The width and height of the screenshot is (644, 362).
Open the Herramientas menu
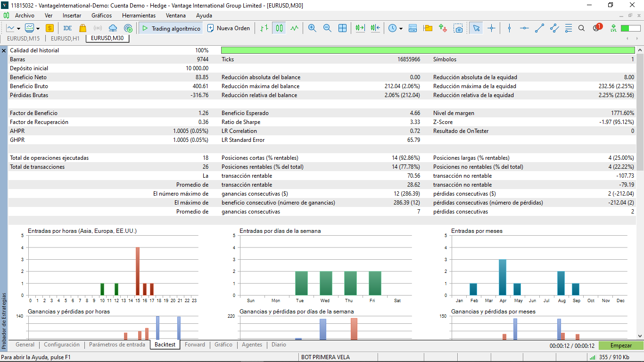[x=139, y=15]
